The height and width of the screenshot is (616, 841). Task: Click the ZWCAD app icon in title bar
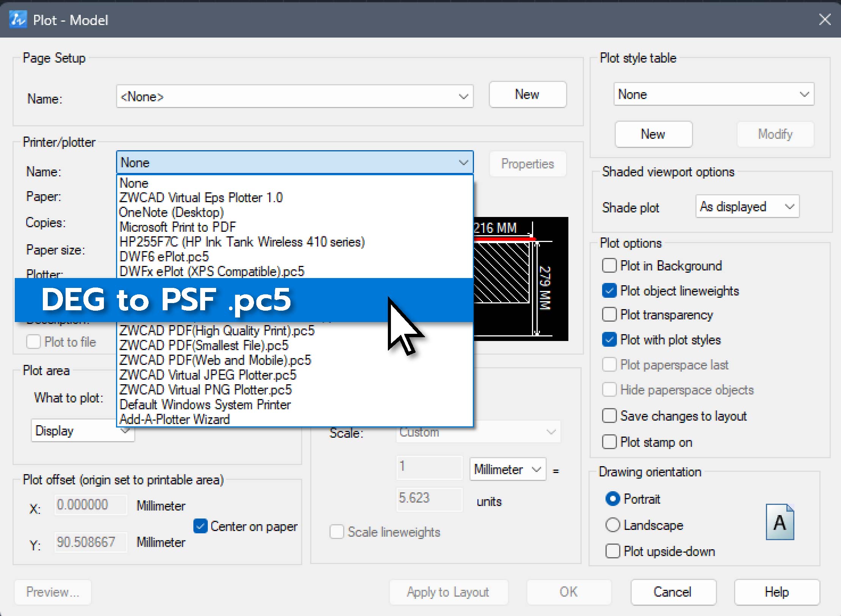18,19
